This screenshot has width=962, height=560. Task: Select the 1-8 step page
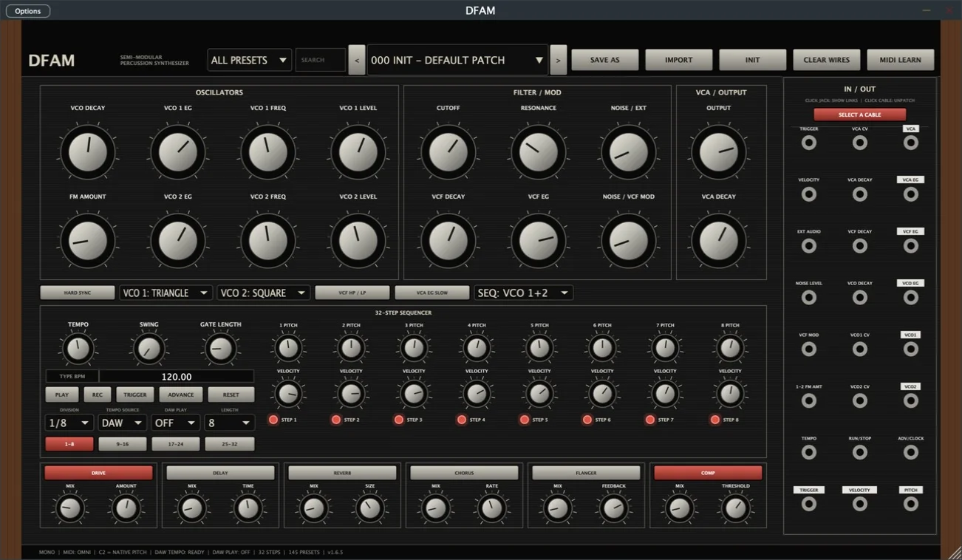[69, 444]
